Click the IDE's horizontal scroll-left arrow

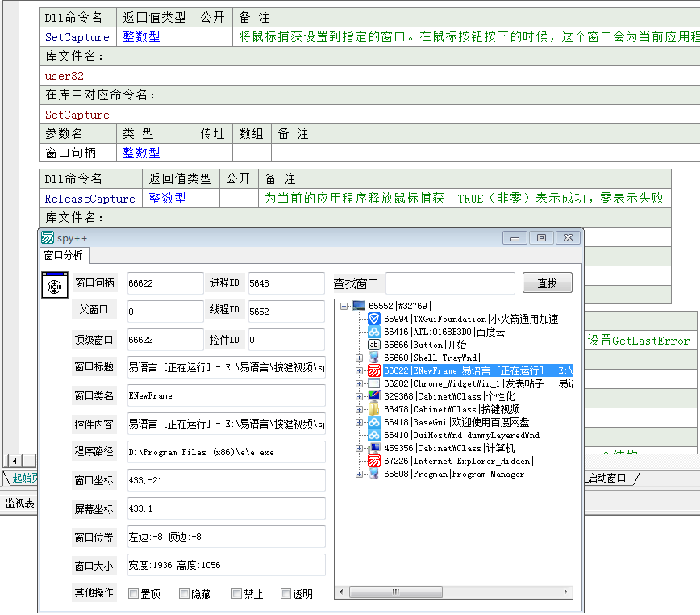pos(15,461)
